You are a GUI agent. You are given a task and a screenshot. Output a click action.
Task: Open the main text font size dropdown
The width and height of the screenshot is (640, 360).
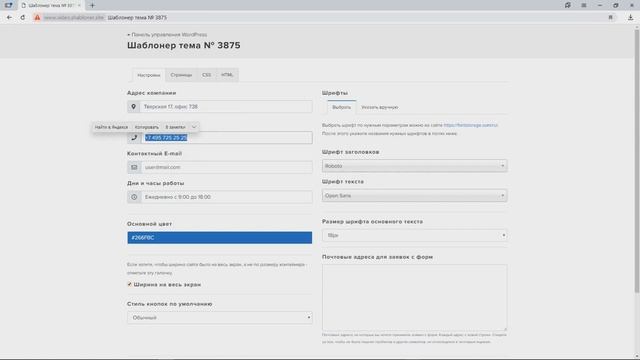point(414,235)
